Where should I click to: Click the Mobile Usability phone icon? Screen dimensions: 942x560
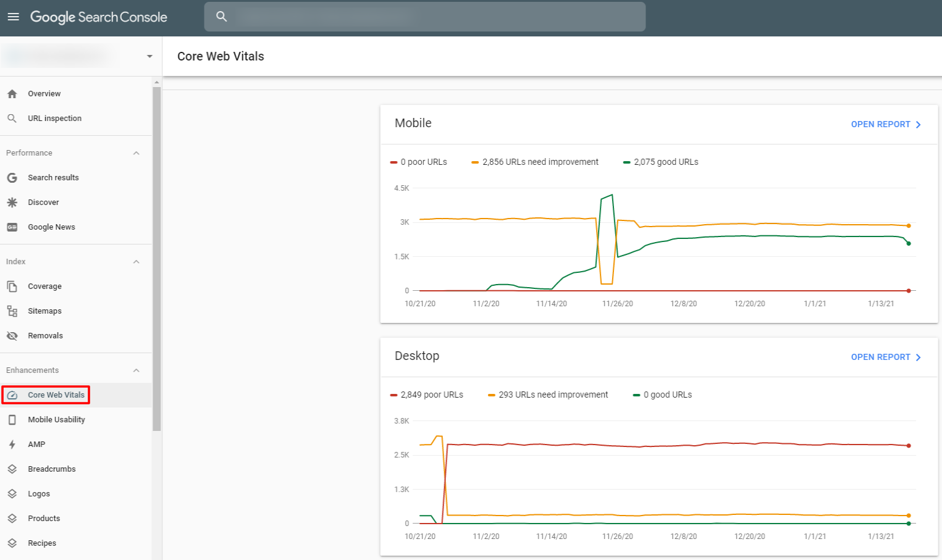point(12,420)
